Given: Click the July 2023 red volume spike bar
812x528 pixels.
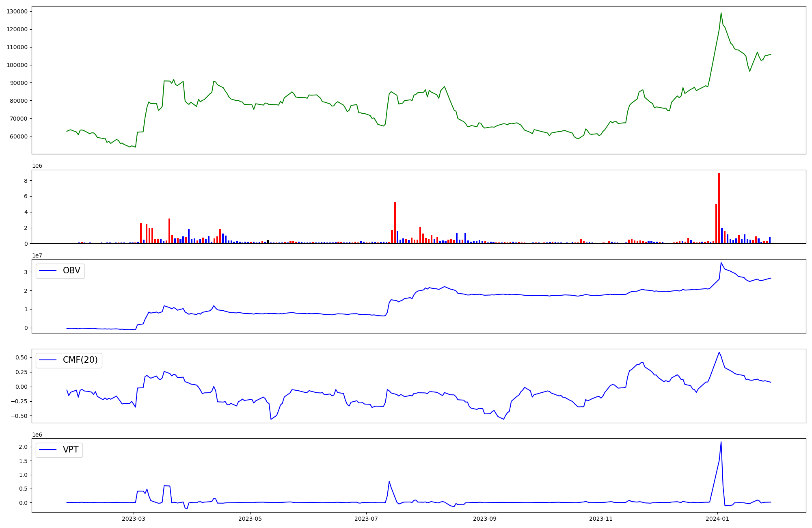Looking at the screenshot, I should click(x=395, y=223).
